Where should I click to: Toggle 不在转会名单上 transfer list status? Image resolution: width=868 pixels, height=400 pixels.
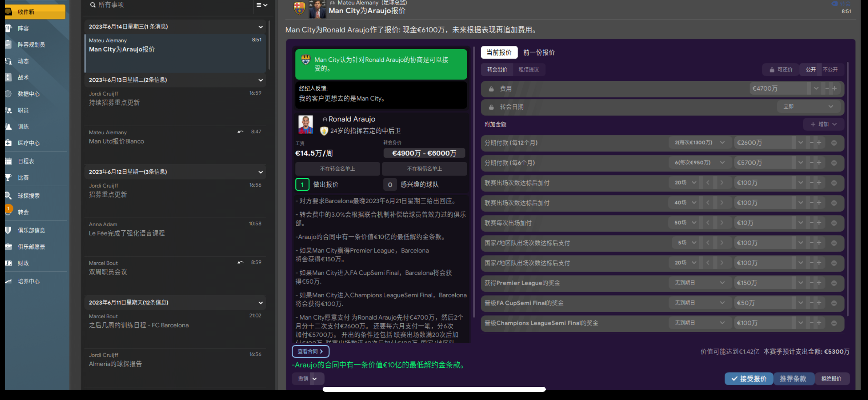337,169
